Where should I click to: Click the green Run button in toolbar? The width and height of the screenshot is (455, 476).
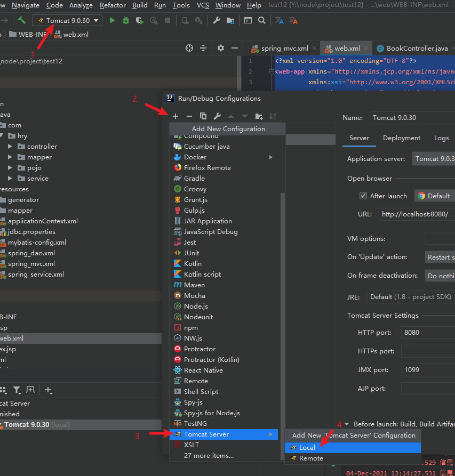[112, 21]
